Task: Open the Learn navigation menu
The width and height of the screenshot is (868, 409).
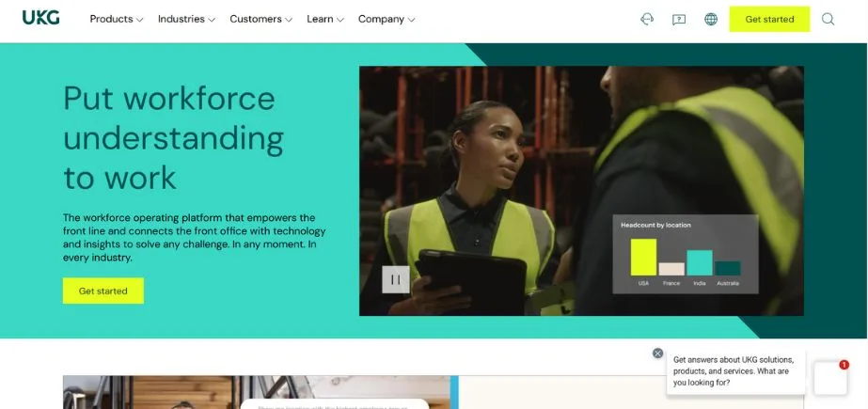Action: pyautogui.click(x=325, y=19)
